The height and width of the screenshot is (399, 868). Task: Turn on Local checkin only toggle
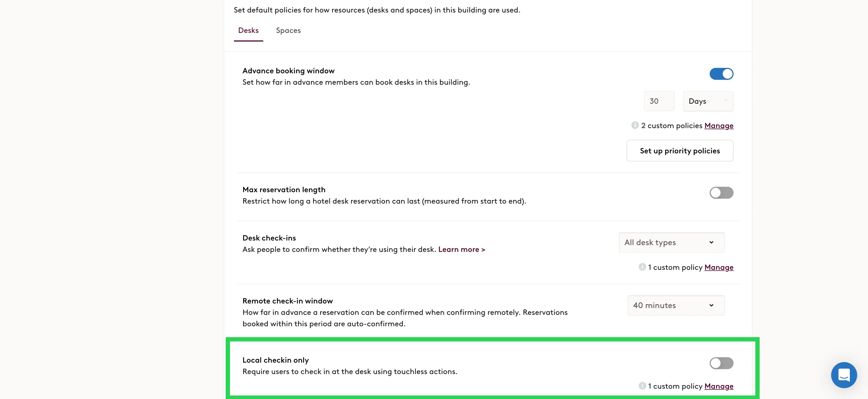point(721,363)
